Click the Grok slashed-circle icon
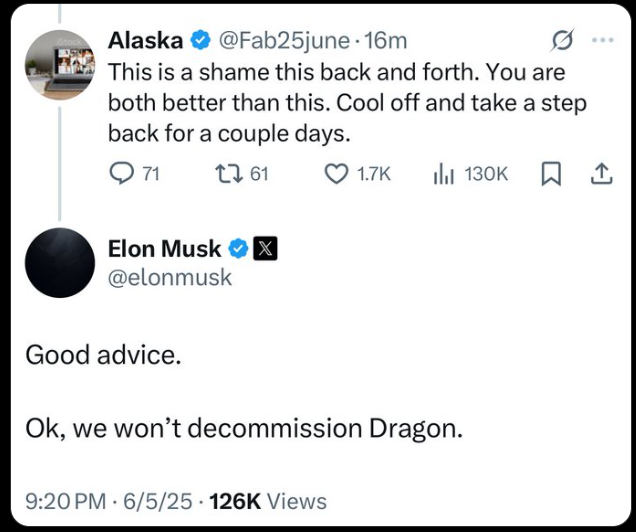Image resolution: width=636 pixels, height=532 pixels. pyautogui.click(x=561, y=42)
